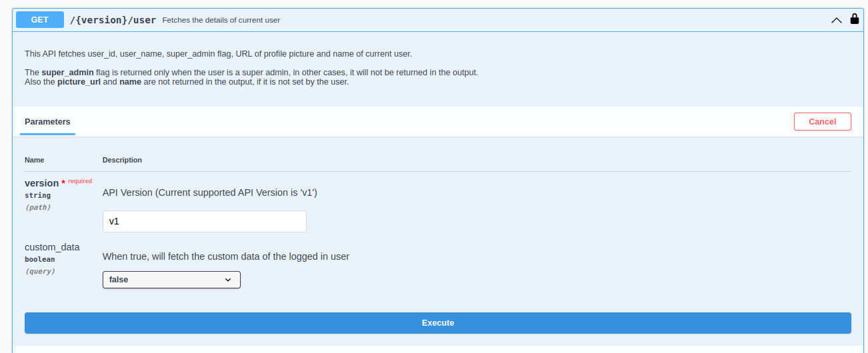This screenshot has height=353, width=868.
Task: Click the Execute button
Action: pyautogui.click(x=437, y=323)
